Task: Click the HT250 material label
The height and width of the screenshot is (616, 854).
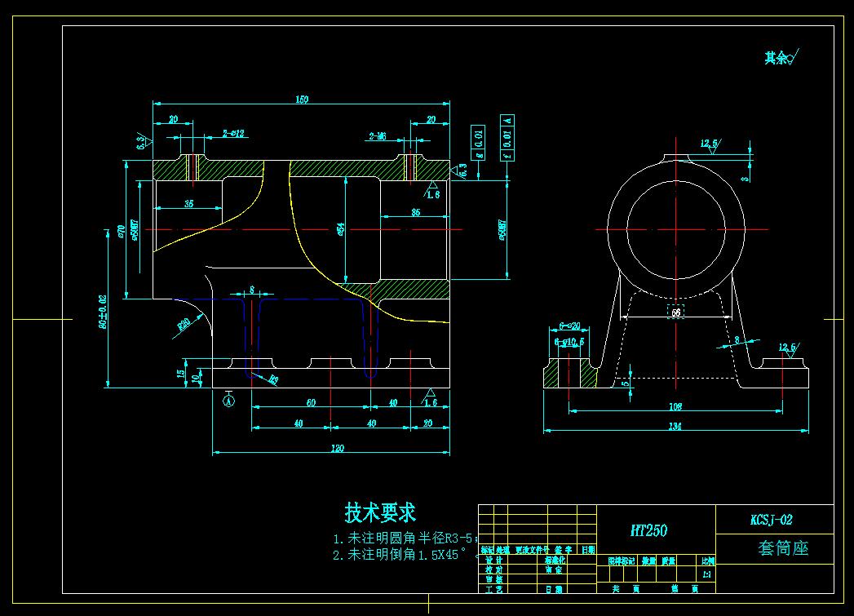Action: 648,530
